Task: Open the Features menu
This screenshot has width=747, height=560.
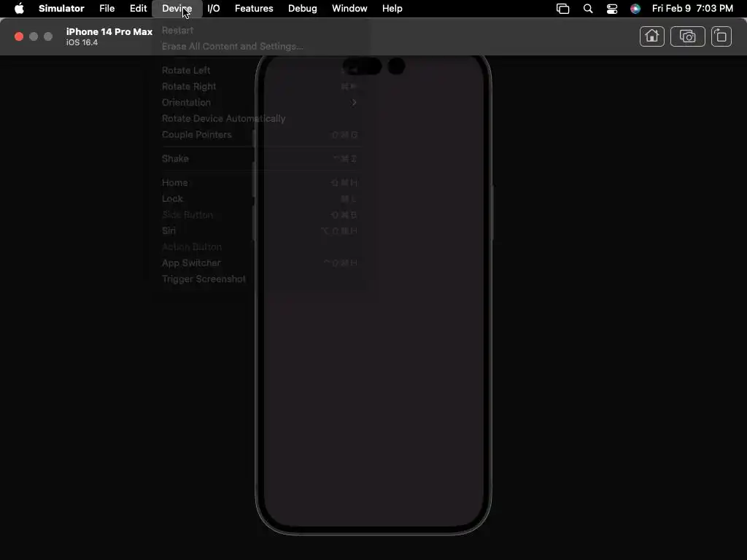Action: pos(254,9)
